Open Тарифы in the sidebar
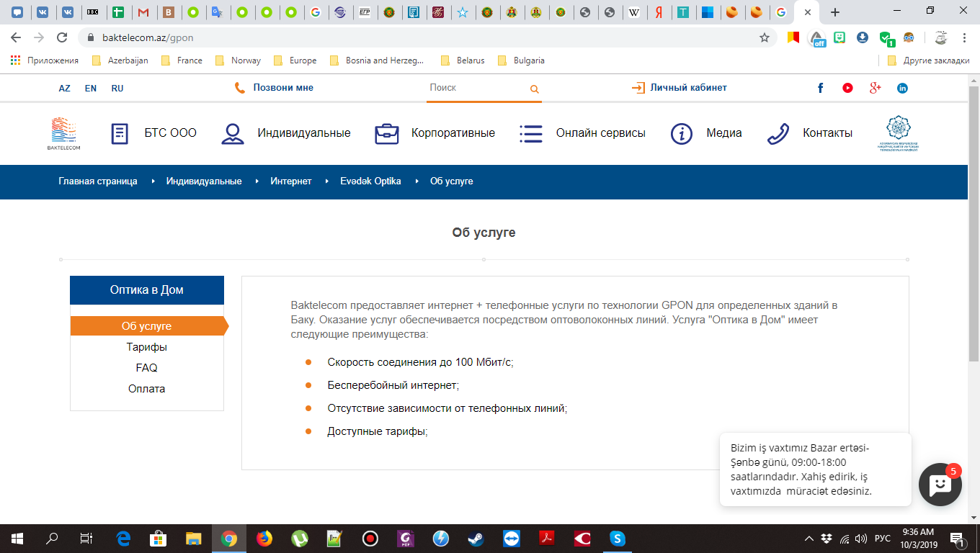The image size is (980, 553). point(147,347)
